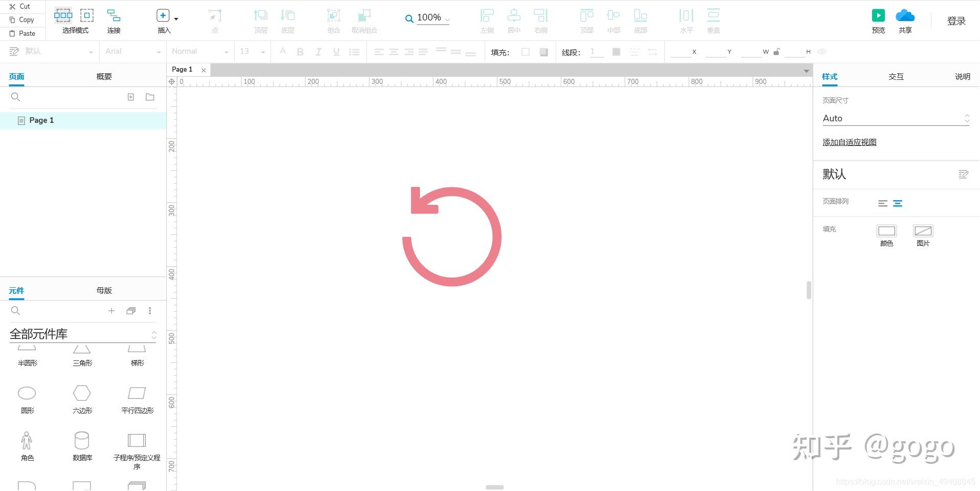This screenshot has width=980, height=491.
Task: Distribute vertically with 垂直 icon
Action: tap(714, 15)
